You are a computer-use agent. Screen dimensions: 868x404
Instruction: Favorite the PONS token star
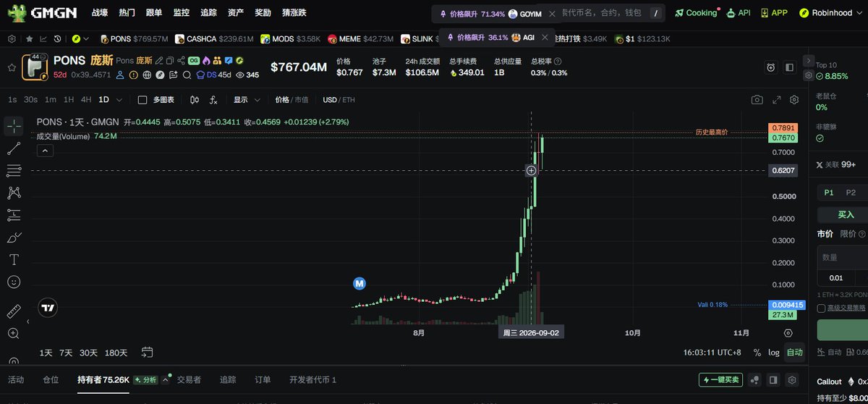(12, 67)
